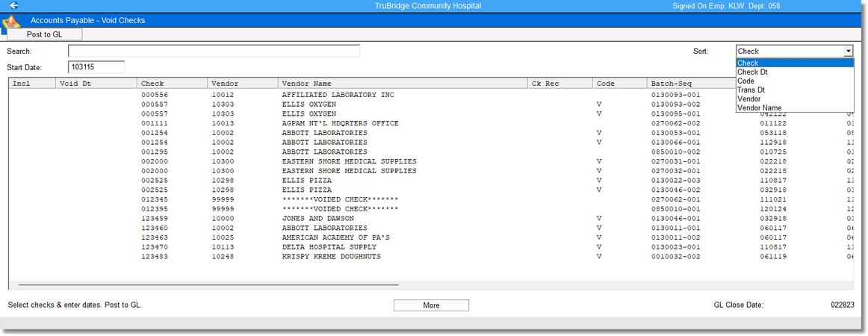Select check 001111 row
Image resolution: width=868 pixels, height=336 pixels.
[x=432, y=123]
